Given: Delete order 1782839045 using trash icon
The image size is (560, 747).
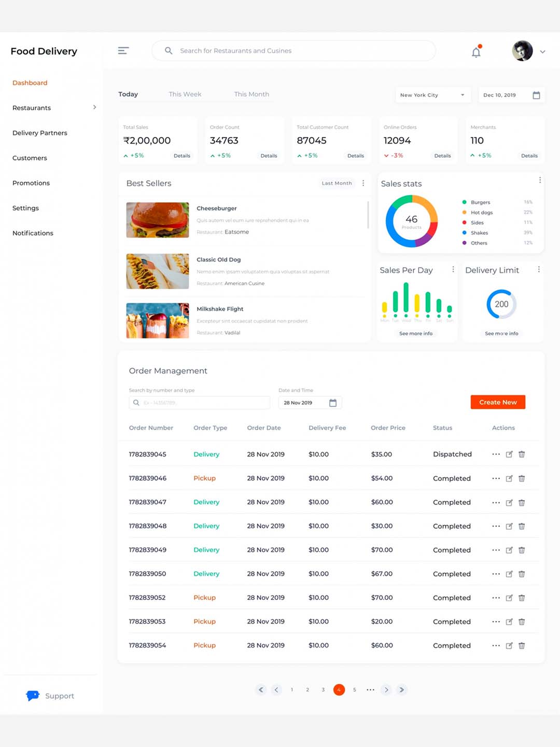Looking at the screenshot, I should pos(522,454).
